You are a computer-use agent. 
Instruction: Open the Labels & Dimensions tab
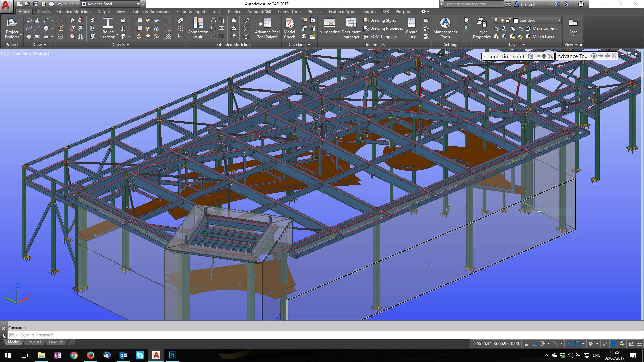(x=151, y=12)
